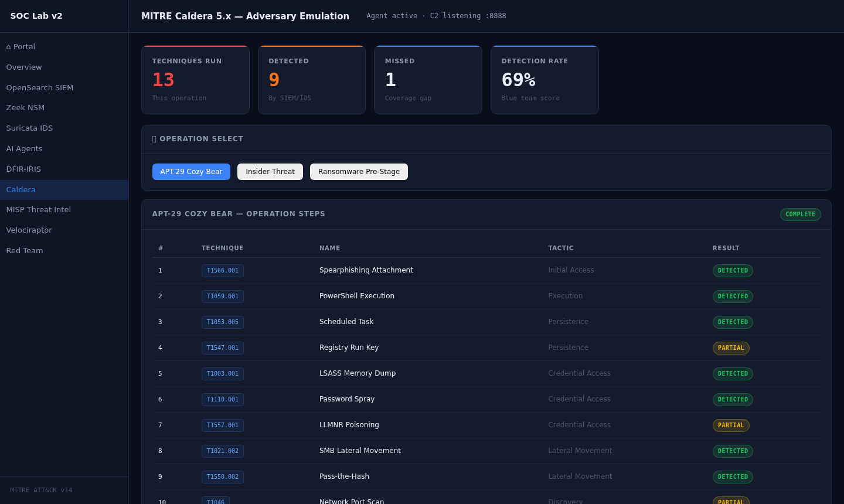Click the Techniques Run stat card

point(195,80)
